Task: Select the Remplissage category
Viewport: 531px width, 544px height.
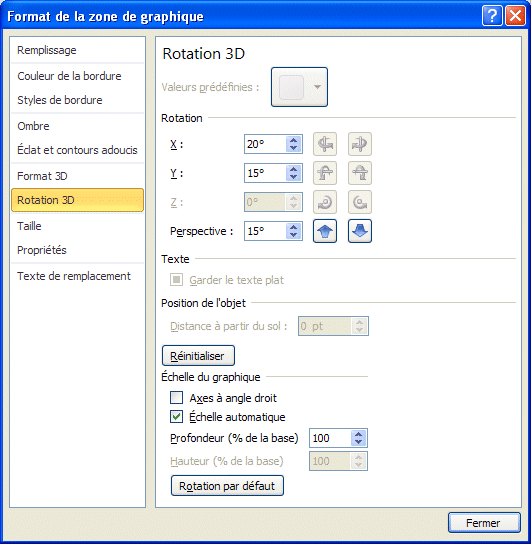Action: pyautogui.click(x=77, y=50)
